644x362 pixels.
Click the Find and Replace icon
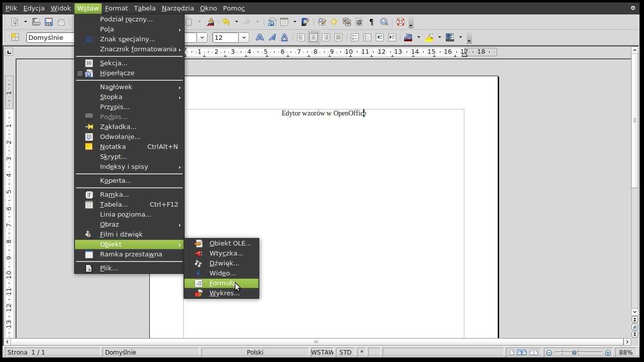322,22
